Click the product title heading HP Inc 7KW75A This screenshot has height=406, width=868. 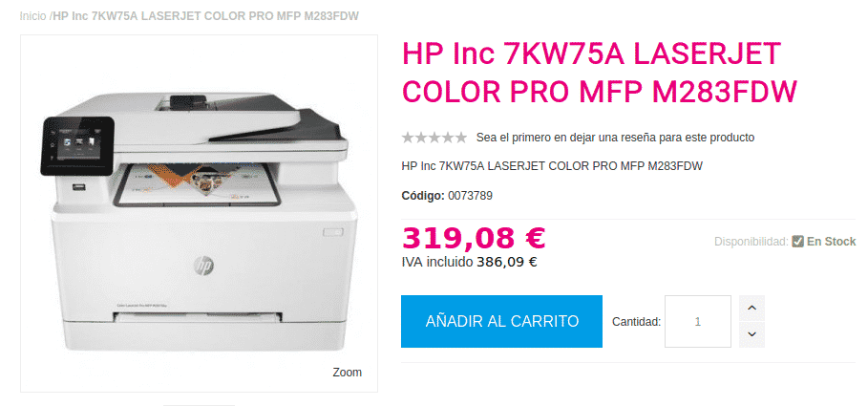click(x=599, y=74)
